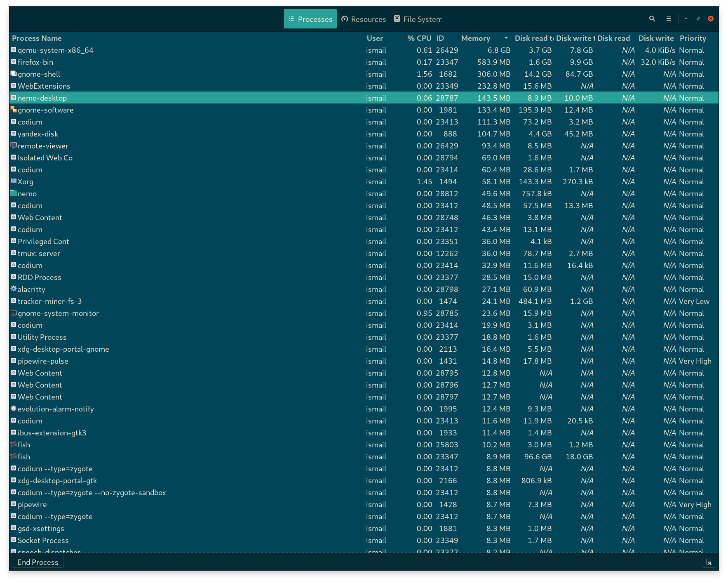Viewport: 728px width, 583px height.
Task: Click the End Process button
Action: (38, 562)
